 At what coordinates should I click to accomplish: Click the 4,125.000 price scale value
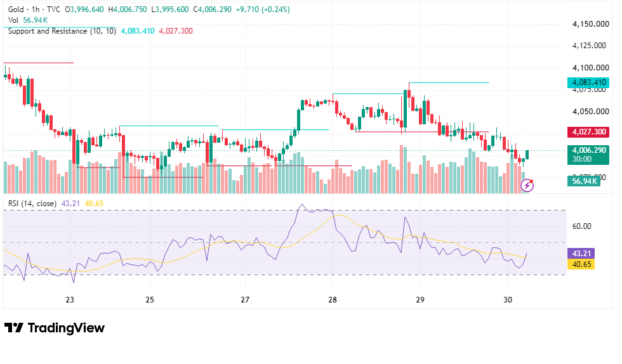point(589,46)
